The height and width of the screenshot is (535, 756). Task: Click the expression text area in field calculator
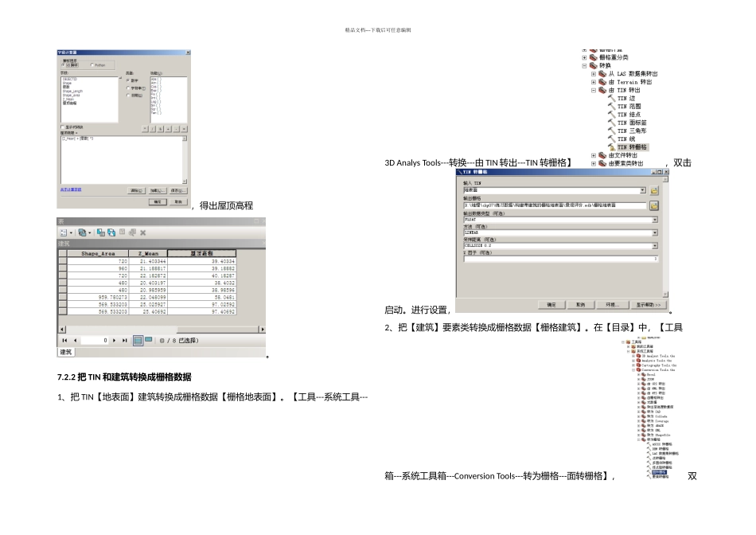coord(123,160)
